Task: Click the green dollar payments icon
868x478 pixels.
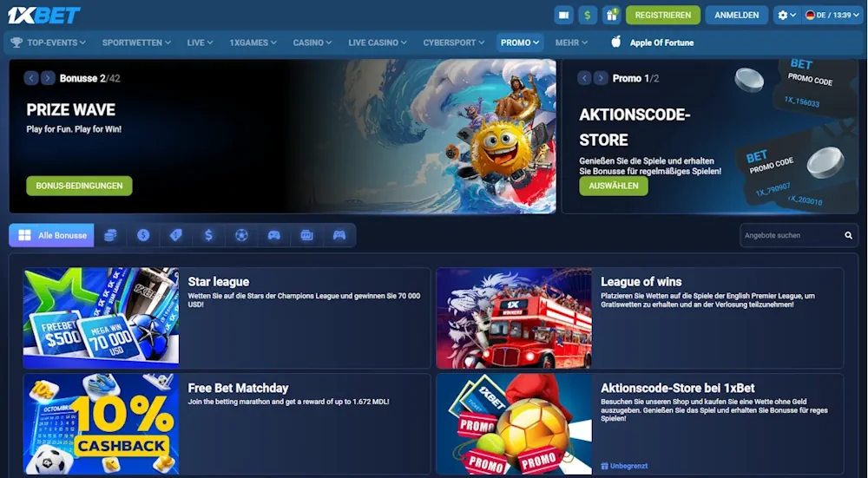Action: coord(588,15)
